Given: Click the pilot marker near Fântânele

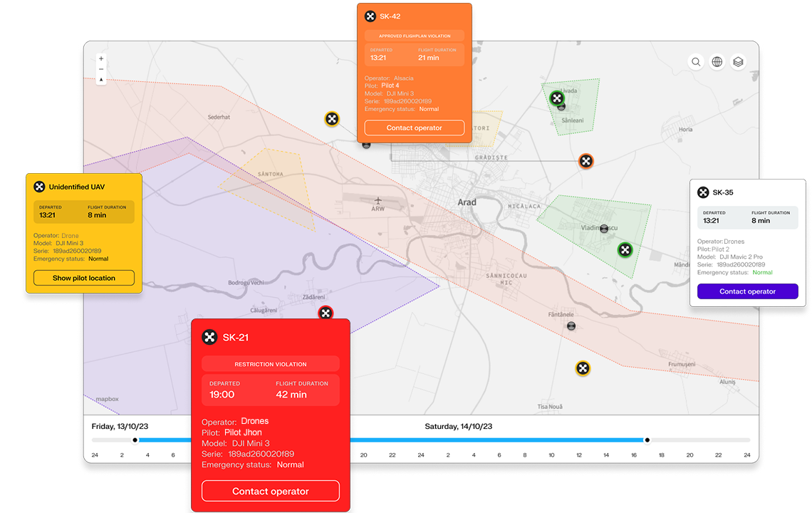Looking at the screenshot, I should (571, 326).
